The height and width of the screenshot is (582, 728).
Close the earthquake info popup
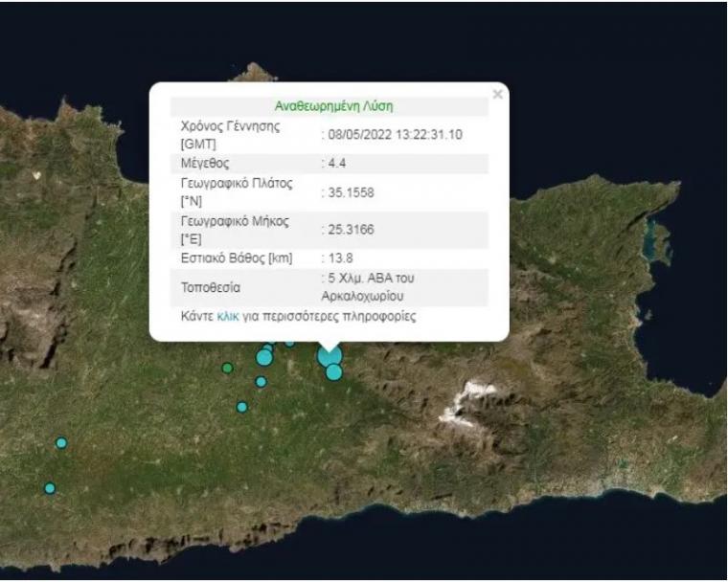tap(497, 94)
